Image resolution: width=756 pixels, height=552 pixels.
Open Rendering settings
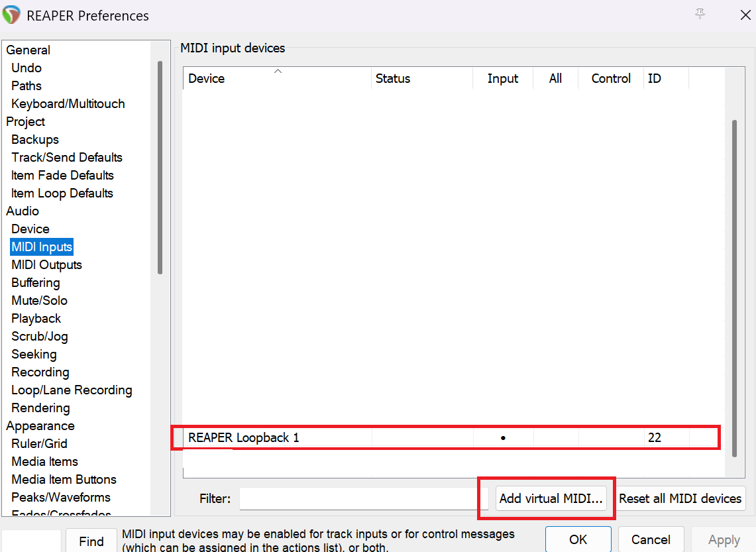(40, 408)
